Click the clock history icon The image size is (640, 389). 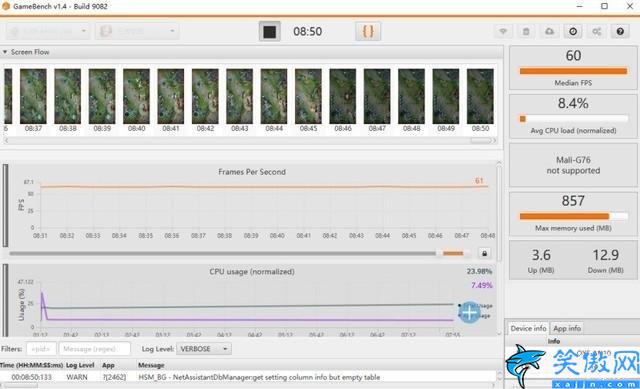[x=573, y=31]
